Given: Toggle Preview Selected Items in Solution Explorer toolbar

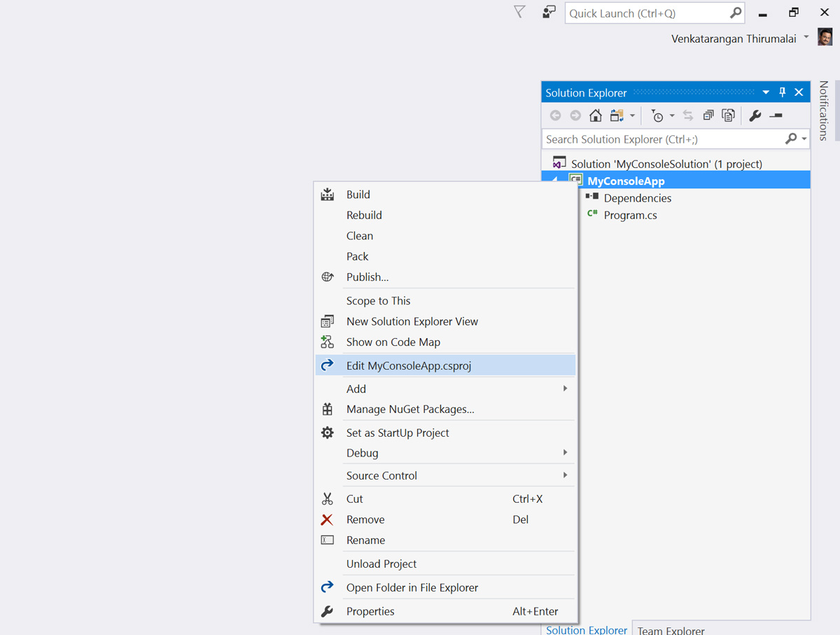Looking at the screenshot, I should (776, 116).
